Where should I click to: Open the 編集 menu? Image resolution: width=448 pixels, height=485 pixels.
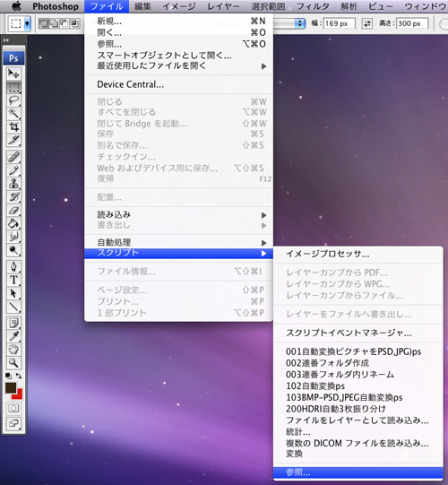[x=142, y=6]
